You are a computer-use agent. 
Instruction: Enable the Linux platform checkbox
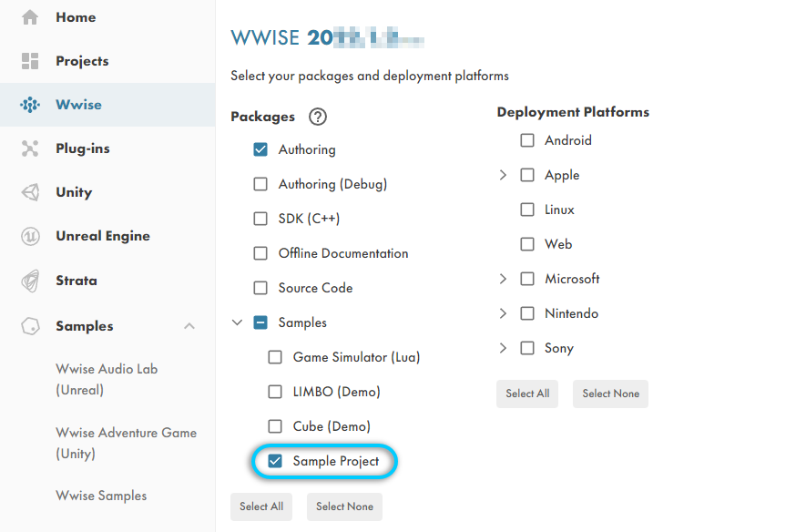coord(527,210)
